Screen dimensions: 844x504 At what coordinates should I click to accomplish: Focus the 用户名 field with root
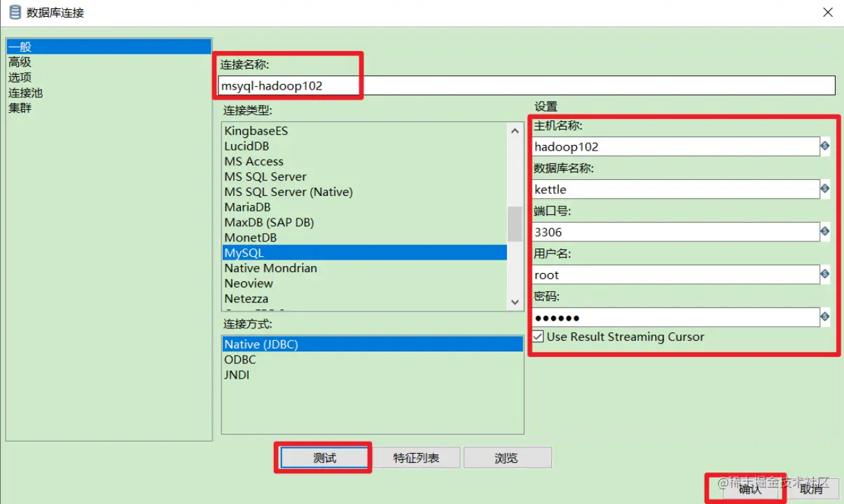coord(676,274)
